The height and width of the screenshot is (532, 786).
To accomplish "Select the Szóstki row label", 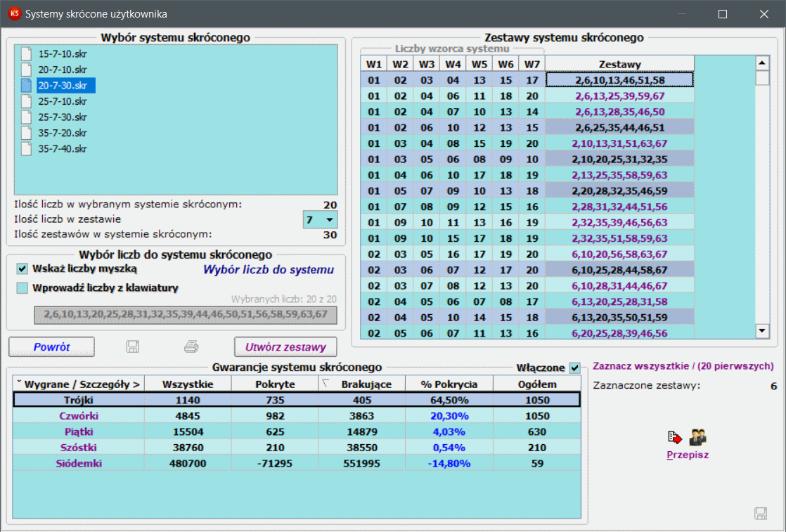I will [79, 448].
